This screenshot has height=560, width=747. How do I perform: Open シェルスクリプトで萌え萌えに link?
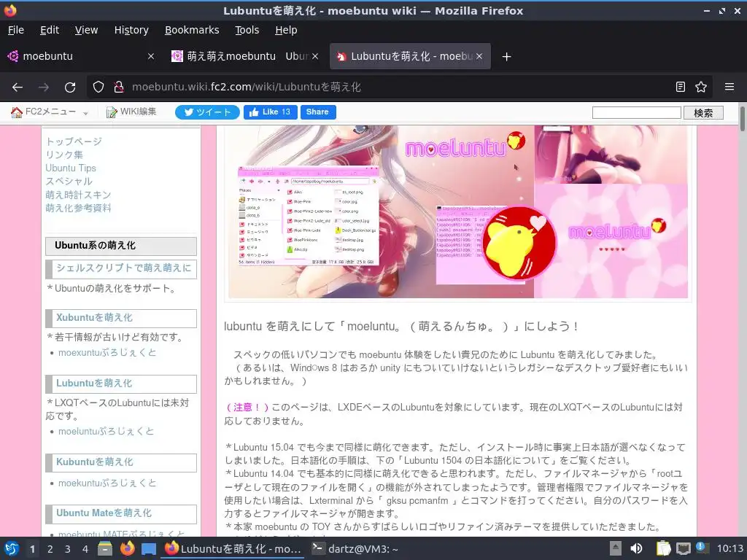123,268
